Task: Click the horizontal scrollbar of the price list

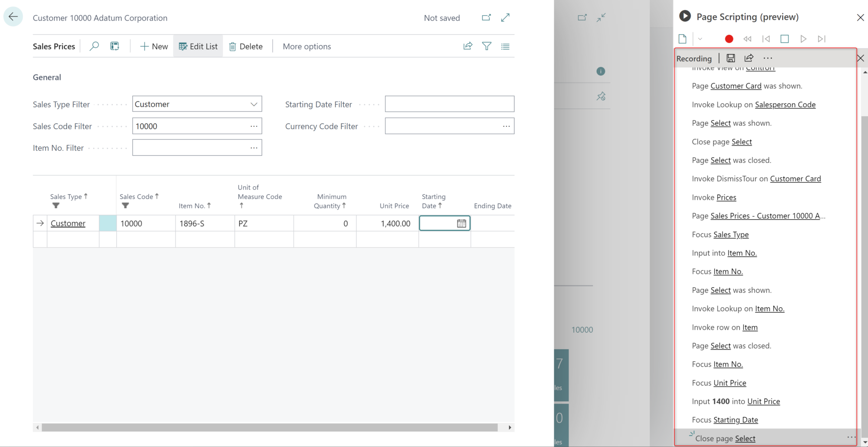Action: [x=269, y=427]
